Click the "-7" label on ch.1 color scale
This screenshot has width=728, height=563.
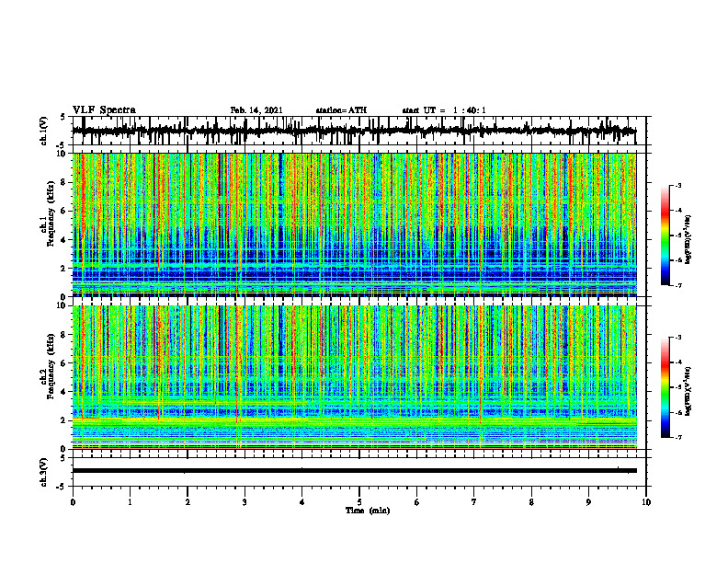pos(678,286)
